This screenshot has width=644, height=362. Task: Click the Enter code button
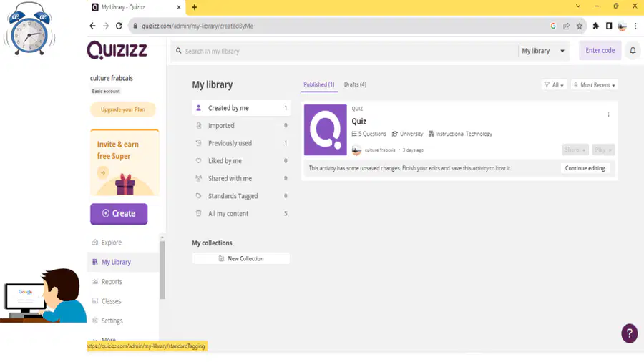pyautogui.click(x=600, y=51)
